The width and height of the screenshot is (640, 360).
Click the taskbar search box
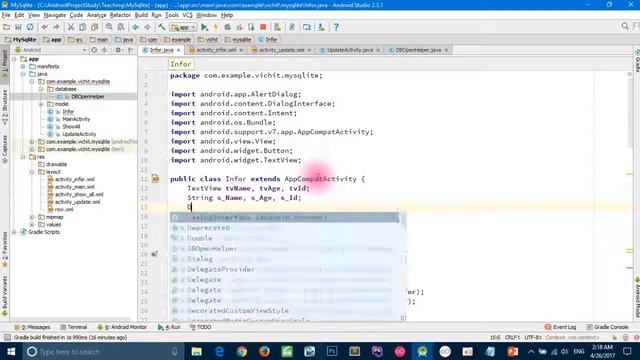click(102, 351)
